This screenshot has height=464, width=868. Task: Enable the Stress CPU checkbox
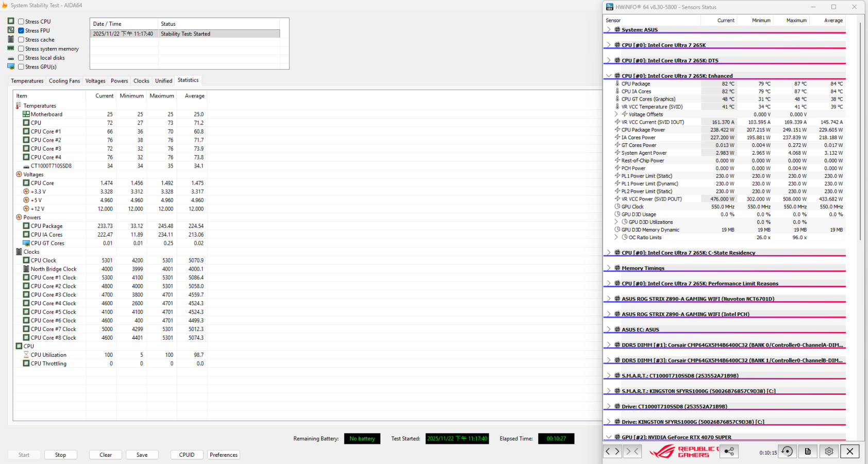tap(21, 22)
